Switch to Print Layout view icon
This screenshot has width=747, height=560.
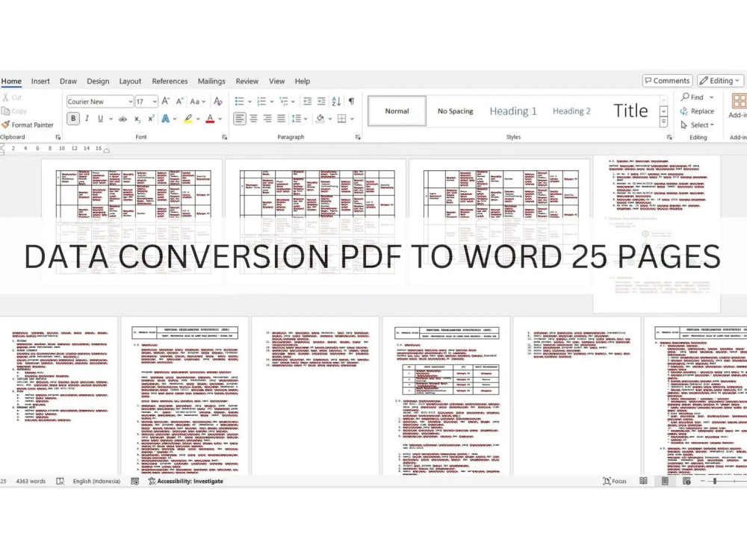(x=665, y=481)
